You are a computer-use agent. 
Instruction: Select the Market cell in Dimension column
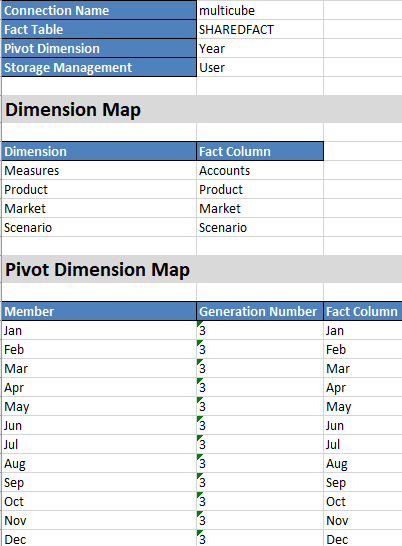point(99,208)
